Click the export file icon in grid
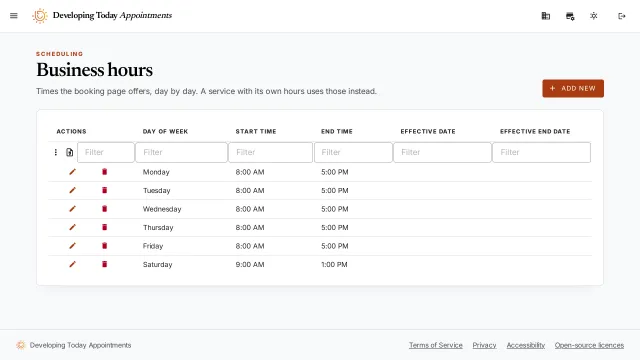 coord(69,152)
